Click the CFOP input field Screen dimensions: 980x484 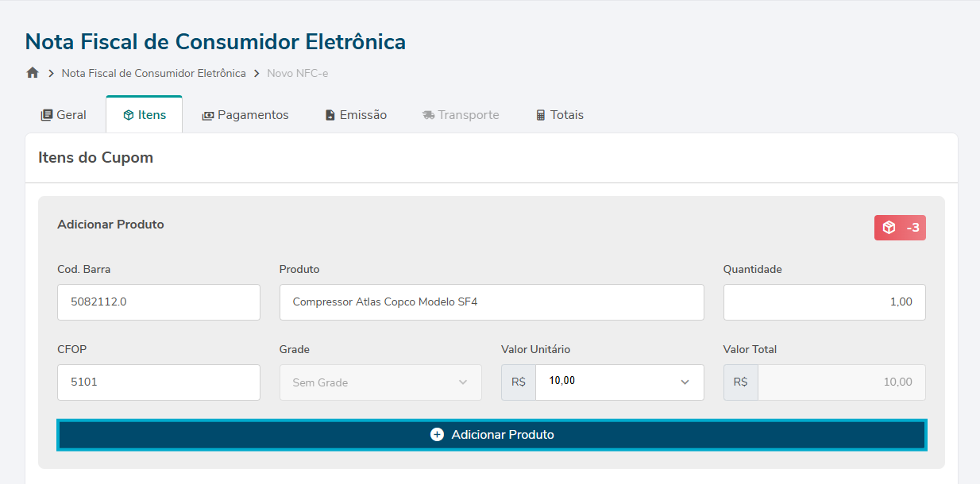click(x=159, y=382)
